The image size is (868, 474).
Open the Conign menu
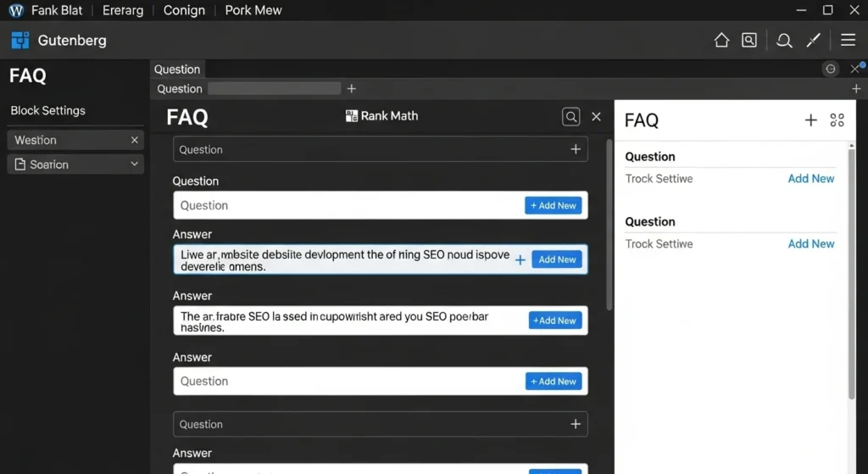184,10
